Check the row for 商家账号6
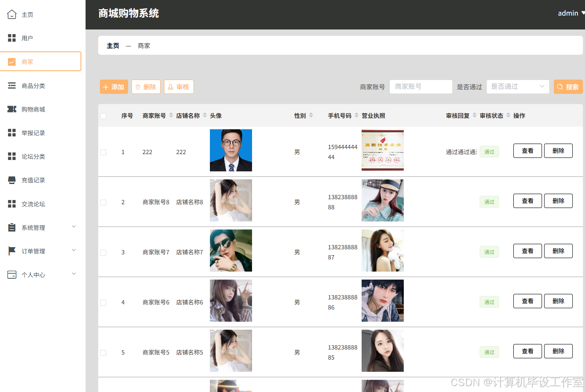Screen dimensions: 585x392 click(103, 303)
